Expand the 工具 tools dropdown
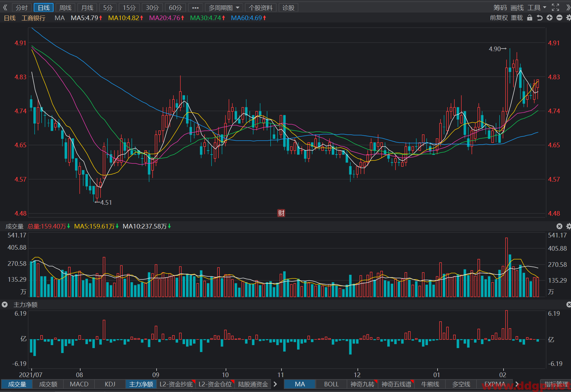The width and height of the screenshot is (571, 392). pos(537,8)
